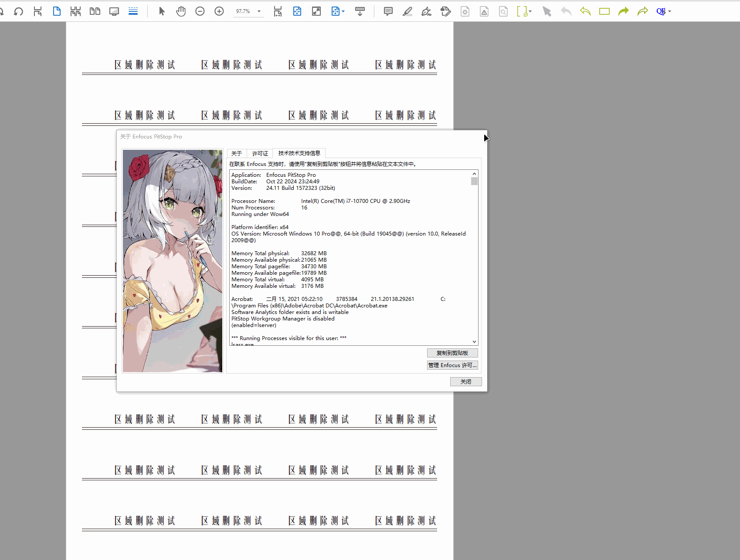Open the two-page scrolling view icon
Screen dimensions: 740x560
pos(76,11)
